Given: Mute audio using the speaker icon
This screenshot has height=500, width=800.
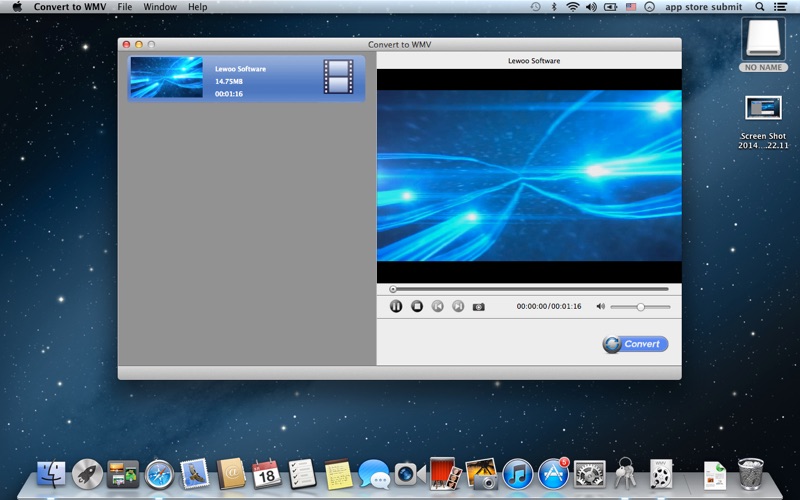Looking at the screenshot, I should tap(601, 306).
